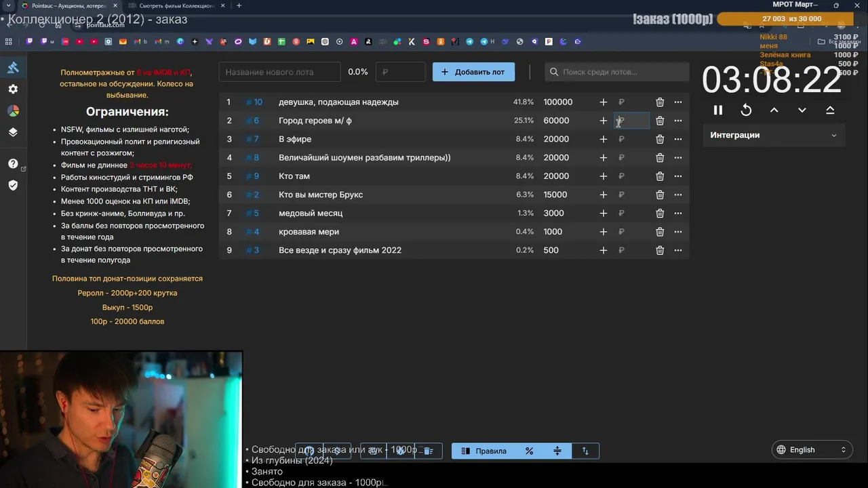Pause the auction timer
Viewport: 868px width, 488px height.
coord(718,110)
